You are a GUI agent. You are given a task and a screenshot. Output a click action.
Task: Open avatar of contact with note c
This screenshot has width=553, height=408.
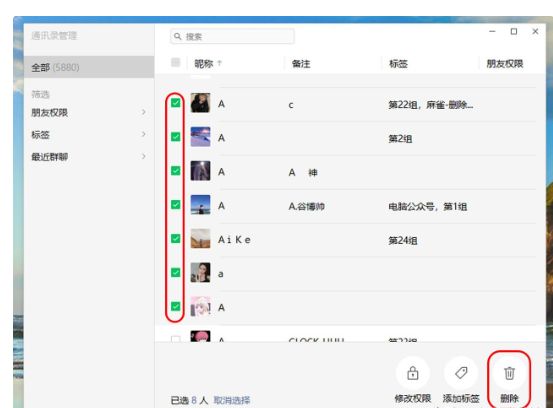(200, 103)
